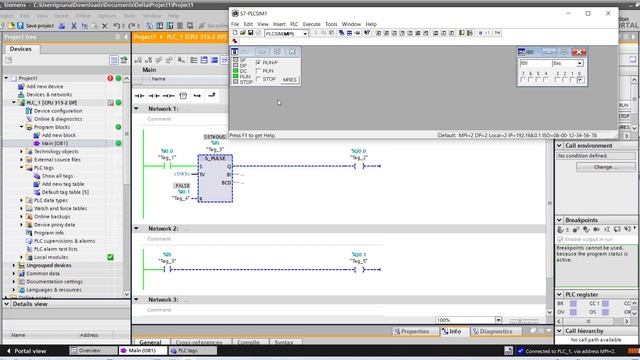Toggle bit 3 checkbox in IB0 window
Screen dimensions: 640x360
click(557, 80)
